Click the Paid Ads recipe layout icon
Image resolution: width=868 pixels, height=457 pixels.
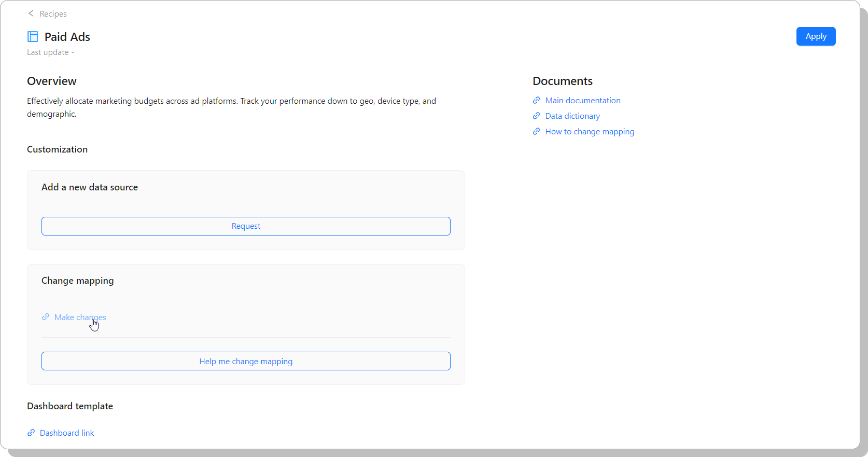point(33,37)
